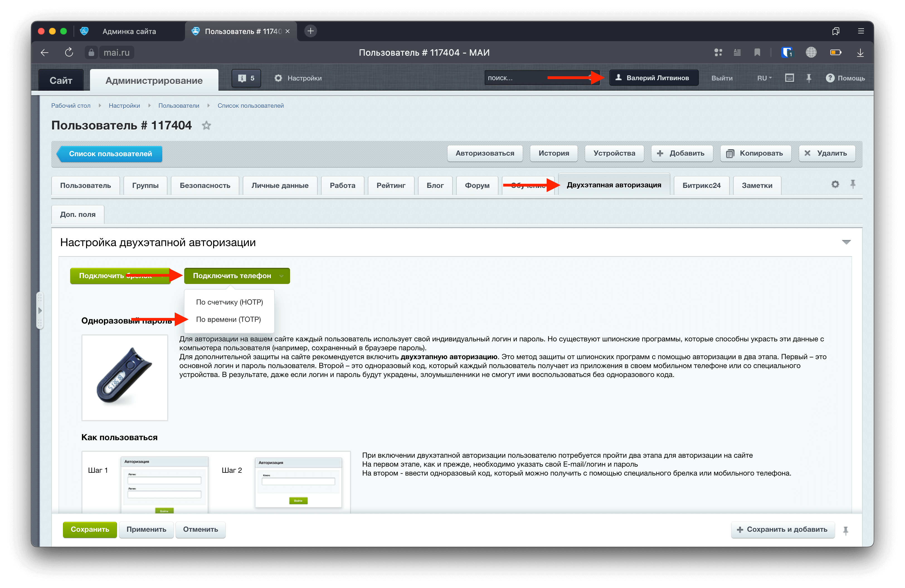Switch to the Админка сайта browser tab
The image size is (905, 588).
[x=129, y=31]
